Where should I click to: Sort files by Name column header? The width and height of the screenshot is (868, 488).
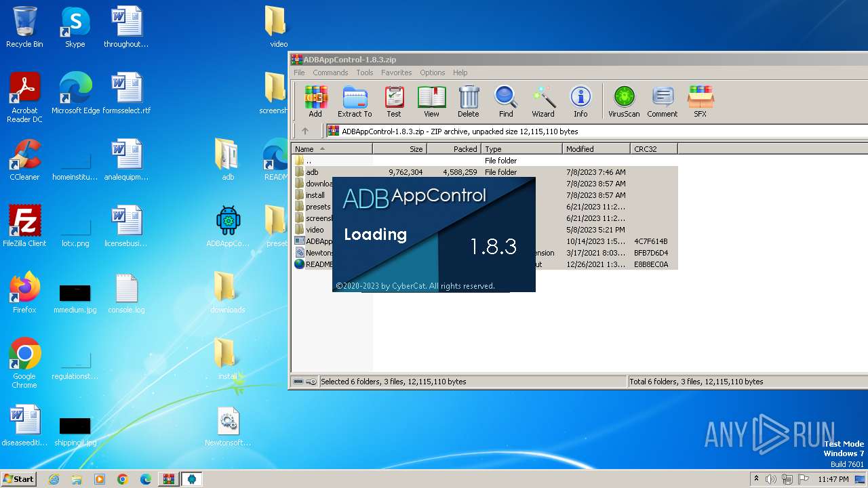332,148
